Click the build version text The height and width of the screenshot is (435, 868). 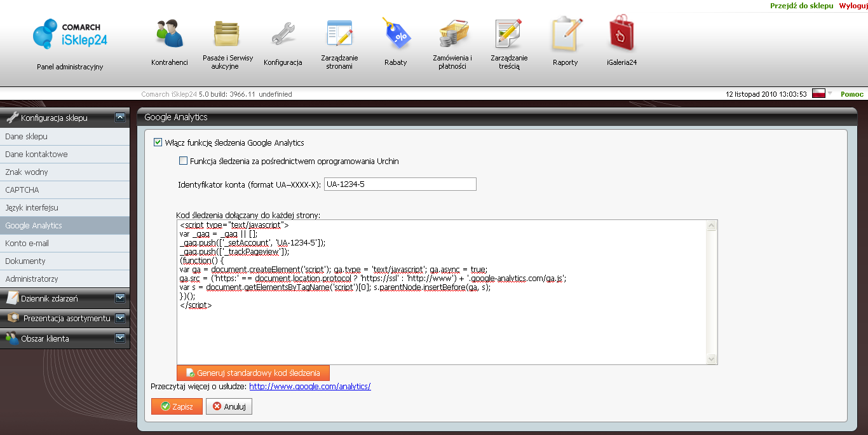point(217,94)
